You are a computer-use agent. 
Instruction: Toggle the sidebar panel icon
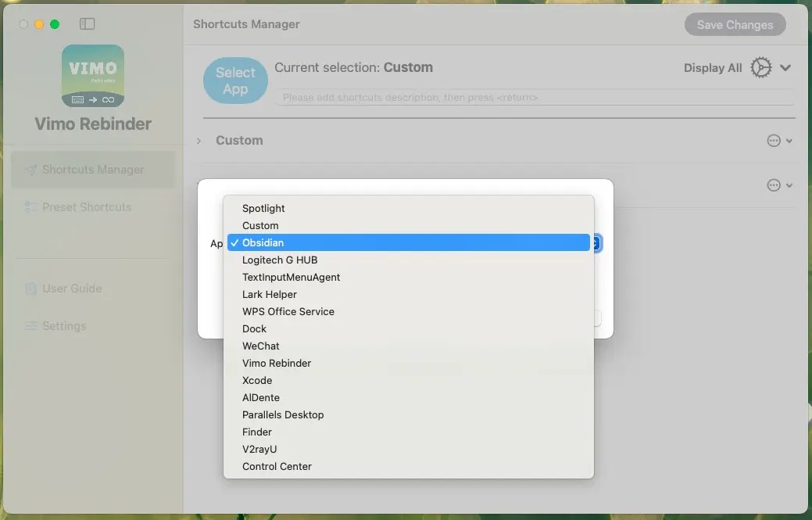88,24
